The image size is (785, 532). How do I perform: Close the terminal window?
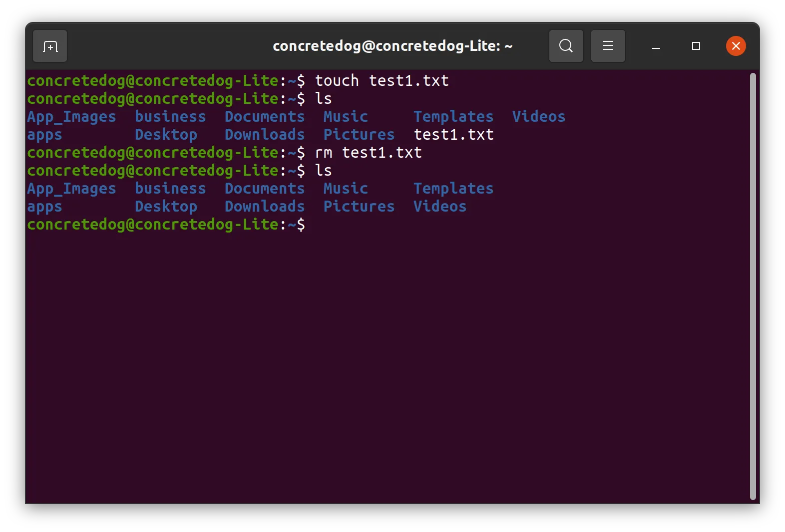click(736, 46)
